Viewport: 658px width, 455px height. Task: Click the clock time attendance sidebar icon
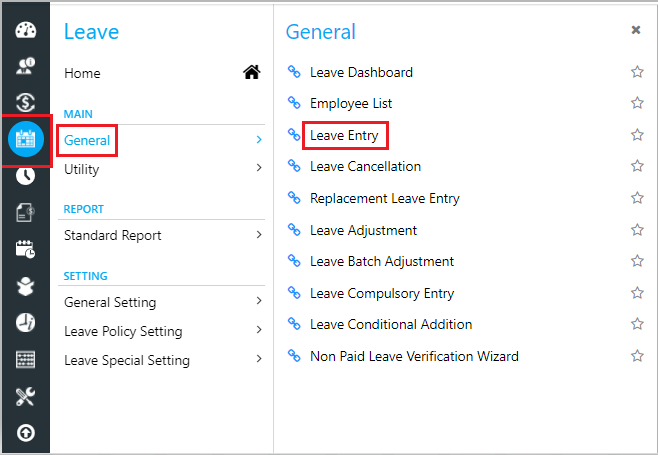pos(26,175)
